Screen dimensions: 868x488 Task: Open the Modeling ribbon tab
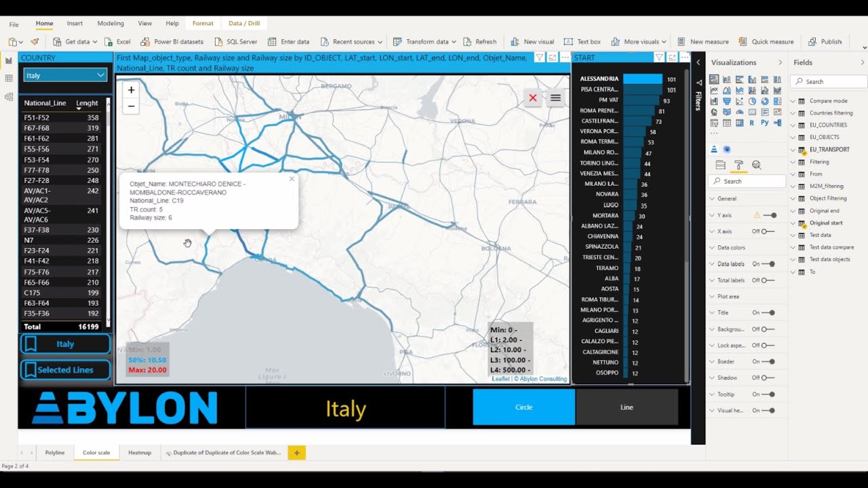pyautogui.click(x=111, y=23)
